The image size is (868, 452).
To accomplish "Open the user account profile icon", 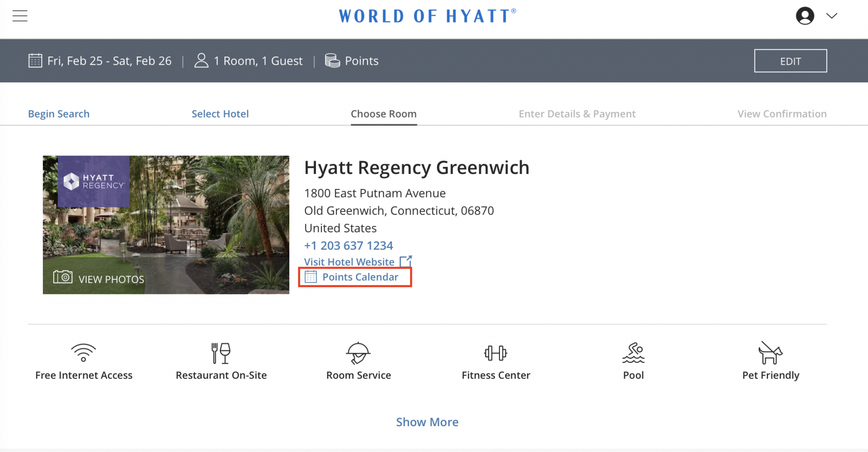I will pos(805,16).
